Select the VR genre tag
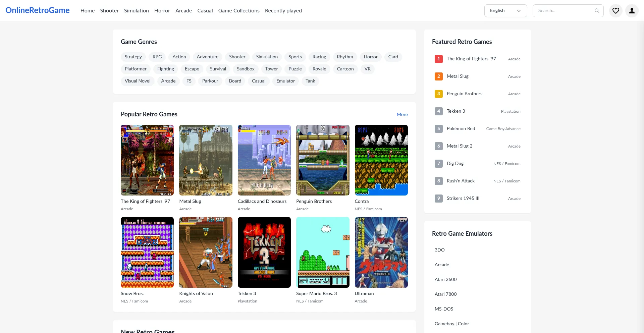 point(368,69)
